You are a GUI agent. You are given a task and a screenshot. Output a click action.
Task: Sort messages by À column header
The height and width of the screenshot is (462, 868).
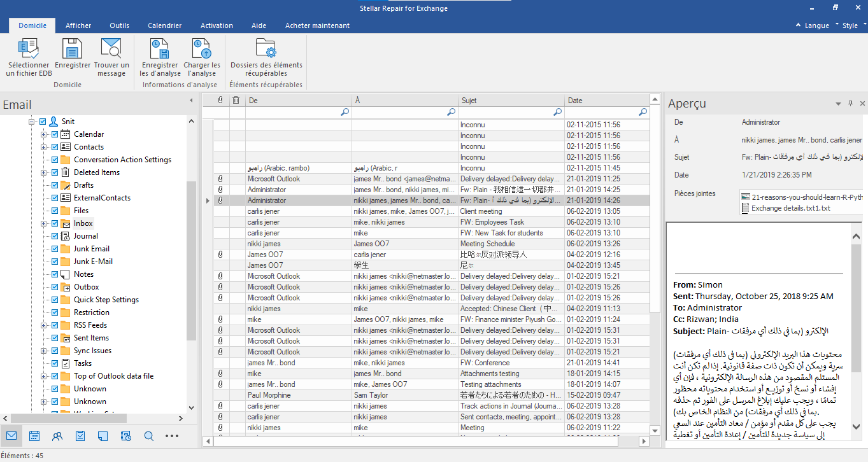(404, 100)
